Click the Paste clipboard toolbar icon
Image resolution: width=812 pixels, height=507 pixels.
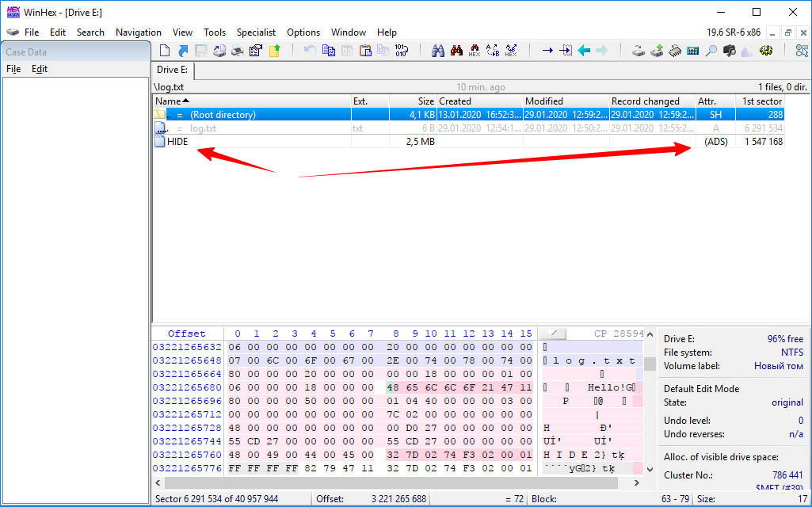(366, 50)
